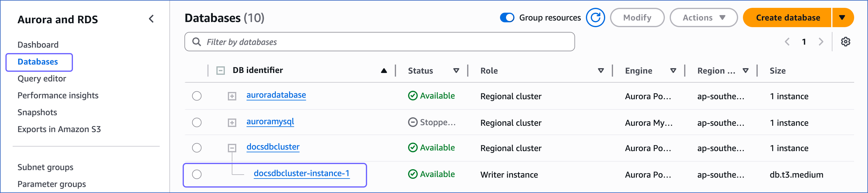Open Dashboard in sidebar

point(38,45)
